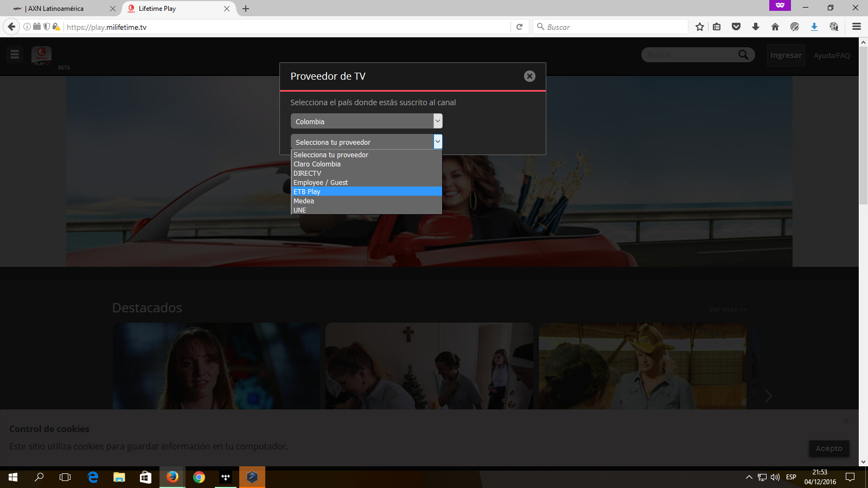The image size is (868, 488).
Task: Open the Firefox hamburger menu
Action: coord(857,27)
